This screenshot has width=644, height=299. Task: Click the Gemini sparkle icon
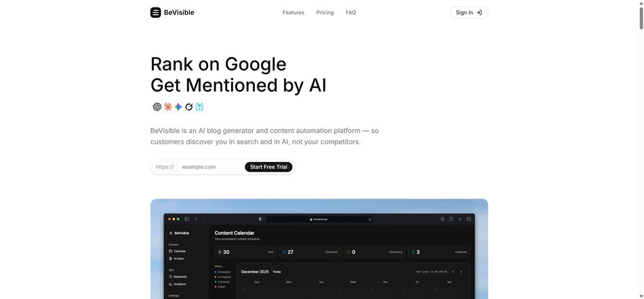[178, 107]
